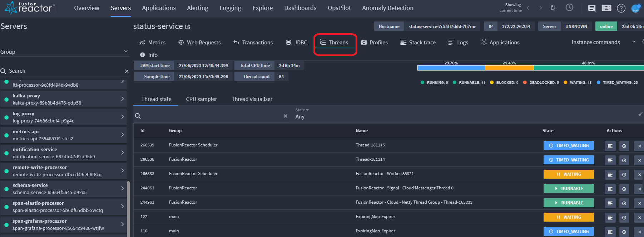Click the TIMED_WAITING badge for Thread-181115
This screenshot has height=237, width=644.
coord(569,146)
